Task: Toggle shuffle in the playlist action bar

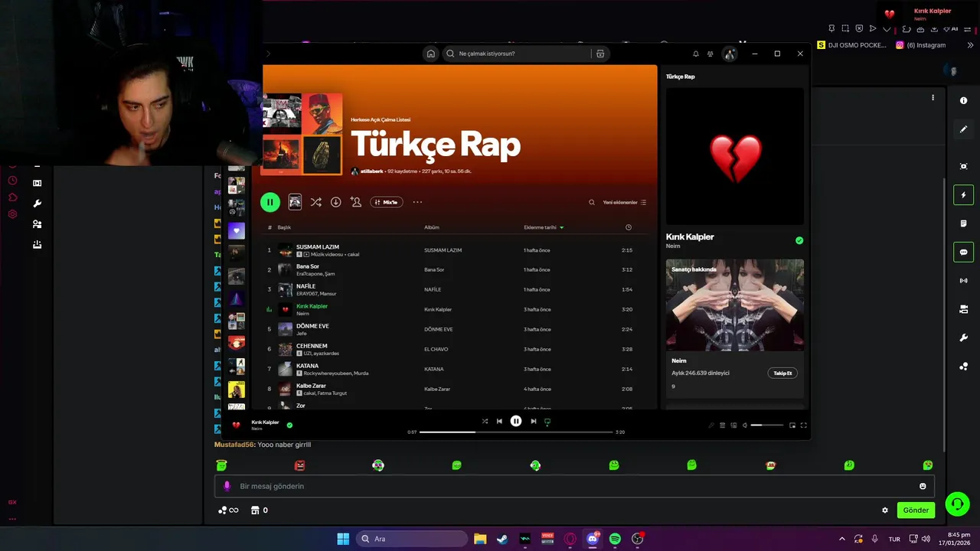Action: click(x=315, y=202)
